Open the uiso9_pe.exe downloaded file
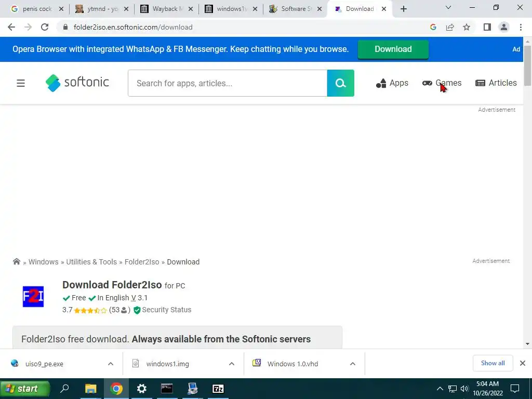This screenshot has height=399, width=532. pyautogui.click(x=44, y=364)
